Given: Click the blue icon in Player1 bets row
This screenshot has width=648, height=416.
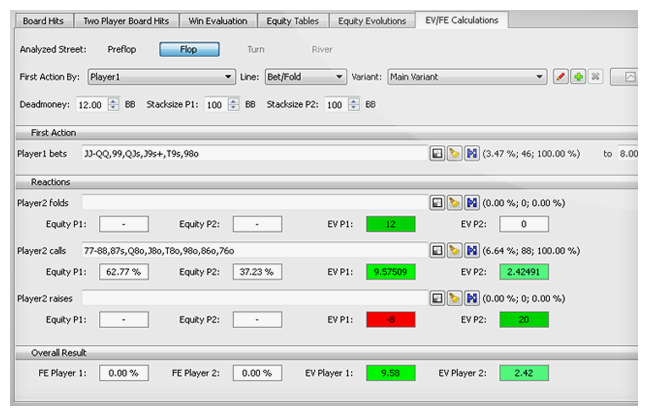Looking at the screenshot, I should (x=472, y=154).
